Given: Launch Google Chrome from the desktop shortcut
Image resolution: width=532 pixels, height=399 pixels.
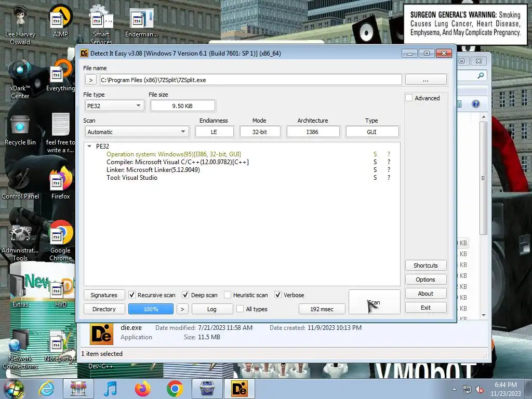Looking at the screenshot, I should 60,241.
